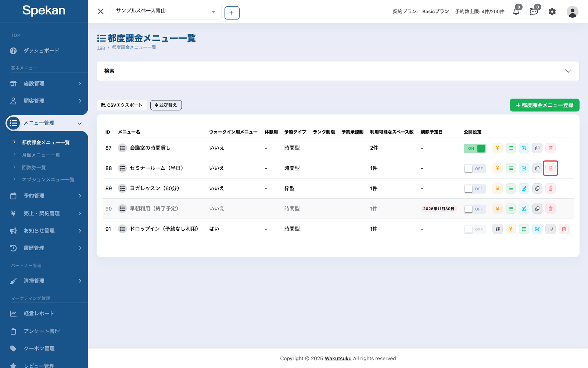
Task: Click the list icon in row 87 actions
Action: coord(511,148)
